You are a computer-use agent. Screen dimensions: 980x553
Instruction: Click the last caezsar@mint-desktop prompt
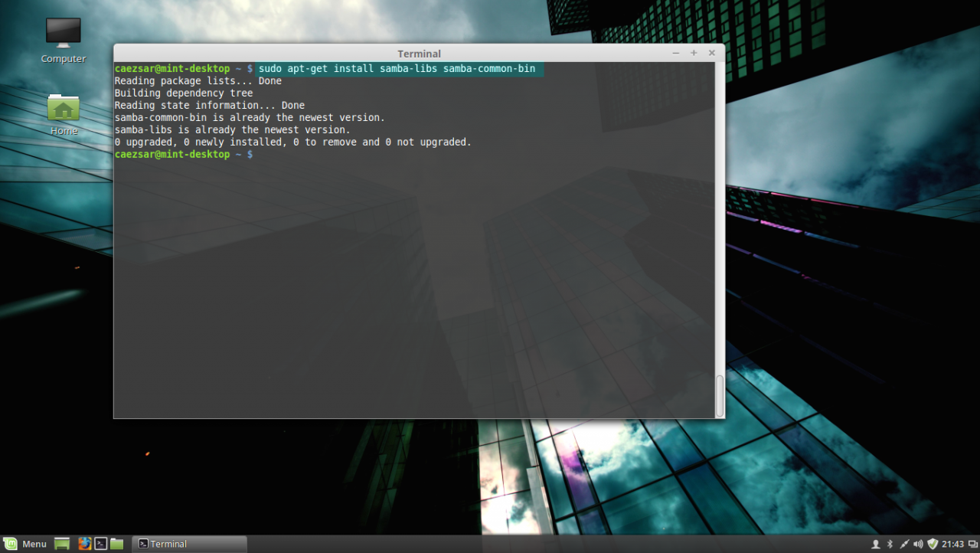pos(184,155)
